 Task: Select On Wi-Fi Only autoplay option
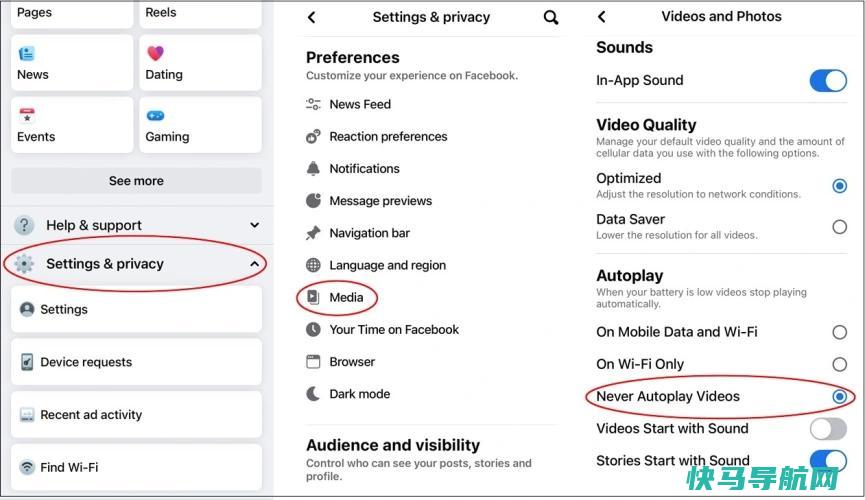(839, 364)
